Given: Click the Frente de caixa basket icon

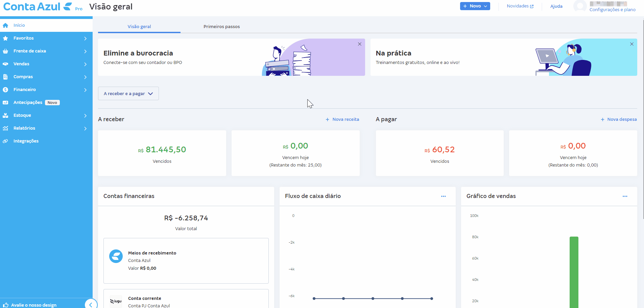Looking at the screenshot, I should (5, 51).
